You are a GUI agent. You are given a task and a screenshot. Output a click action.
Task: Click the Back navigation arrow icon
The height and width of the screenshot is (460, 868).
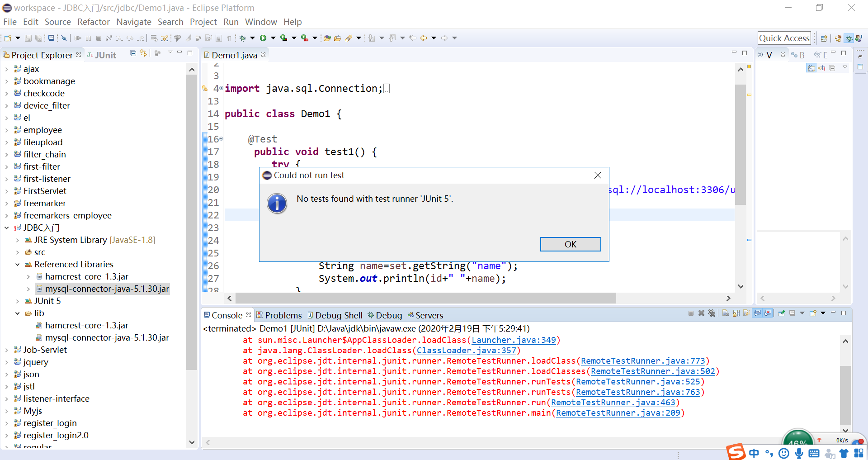[424, 38]
